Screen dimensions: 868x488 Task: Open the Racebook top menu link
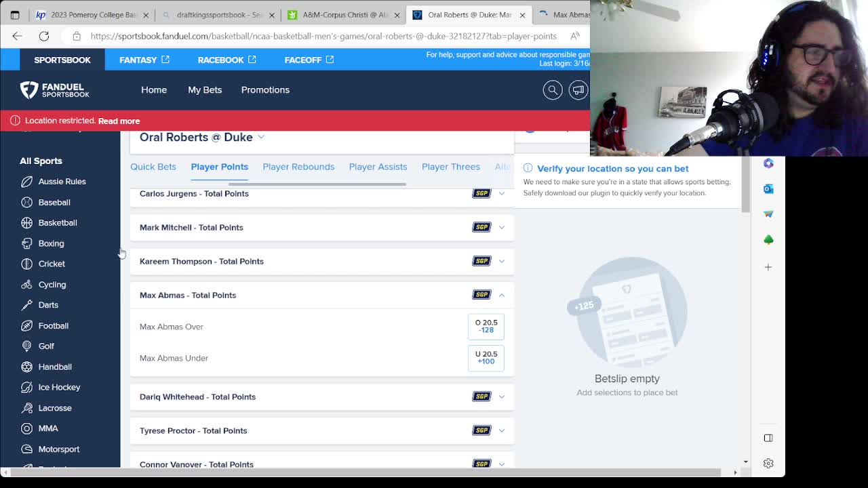(x=226, y=60)
